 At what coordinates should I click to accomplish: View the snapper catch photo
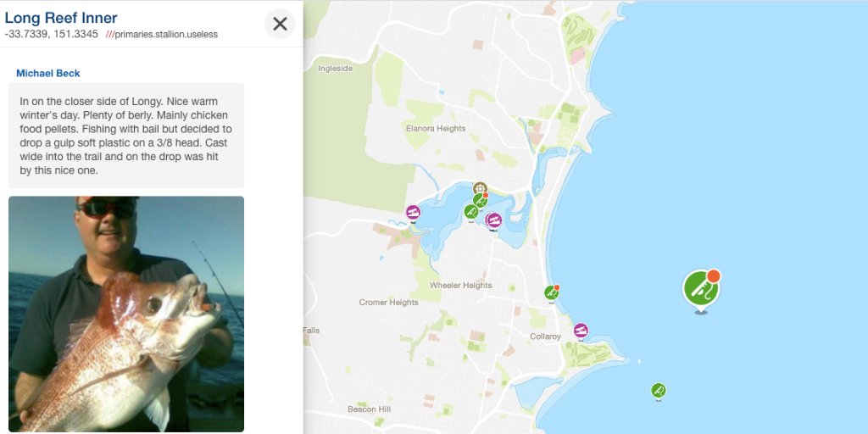(126, 314)
